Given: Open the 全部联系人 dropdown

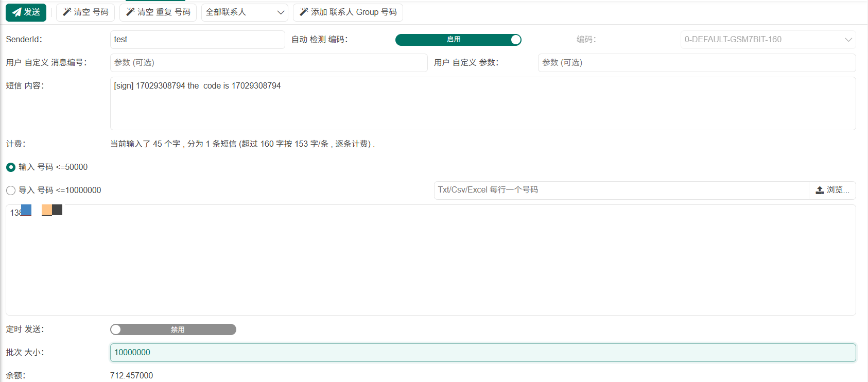Looking at the screenshot, I should tap(245, 12).
